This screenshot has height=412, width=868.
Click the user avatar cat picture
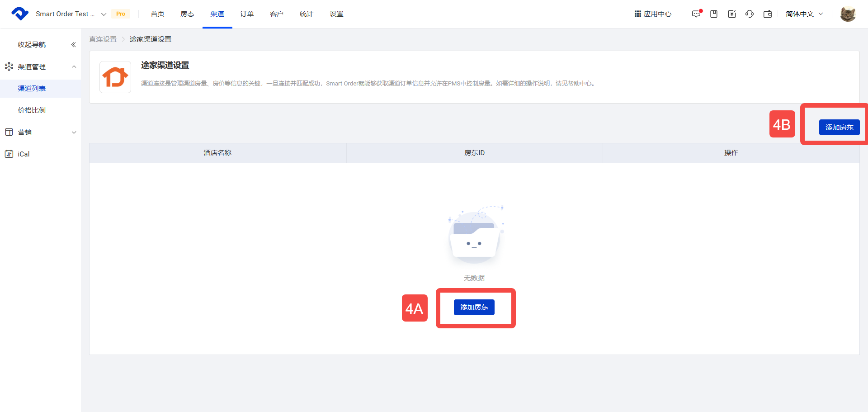point(848,14)
